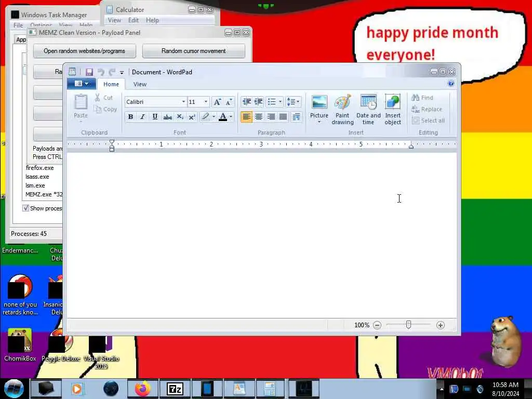Open the font family Calibri dropdown
This screenshot has height=399, width=532.
(x=183, y=102)
